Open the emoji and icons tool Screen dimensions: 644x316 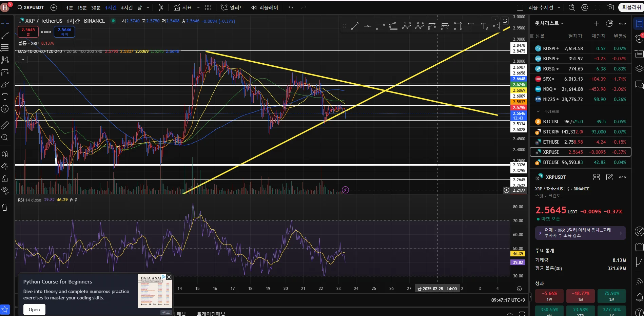[x=5, y=109]
